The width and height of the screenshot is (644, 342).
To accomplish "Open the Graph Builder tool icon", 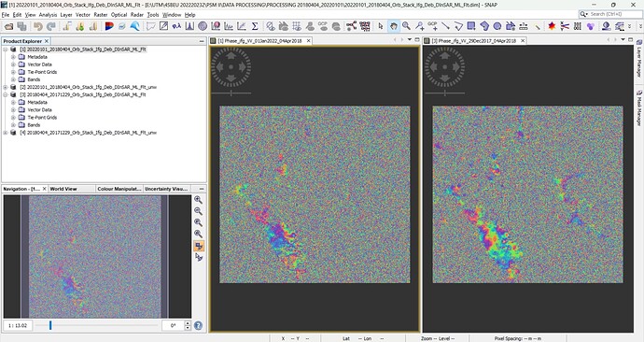I will (x=351, y=26).
